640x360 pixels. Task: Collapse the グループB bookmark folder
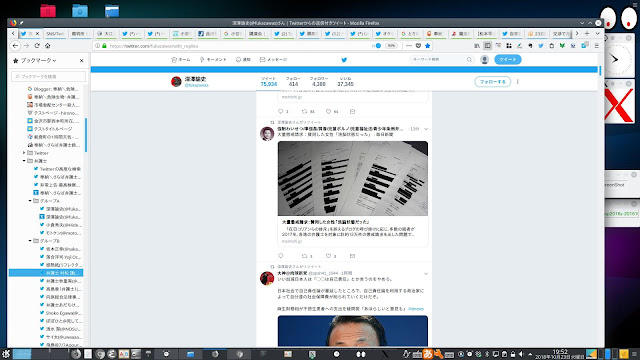(30, 241)
